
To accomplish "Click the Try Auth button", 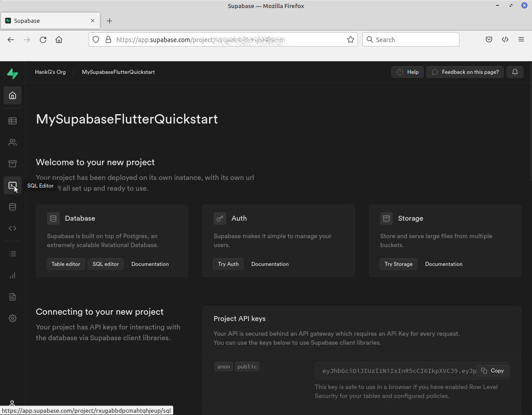I will (x=228, y=264).
